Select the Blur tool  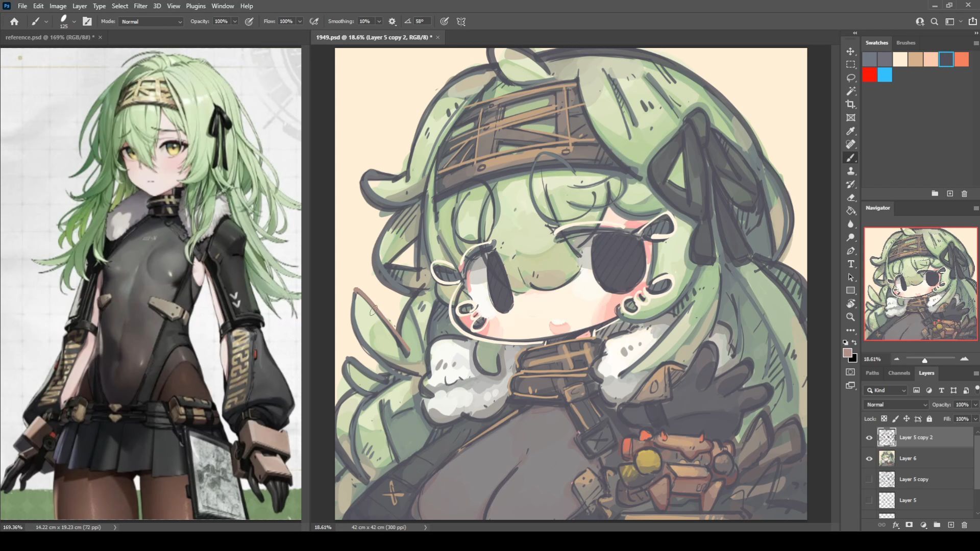(x=850, y=224)
